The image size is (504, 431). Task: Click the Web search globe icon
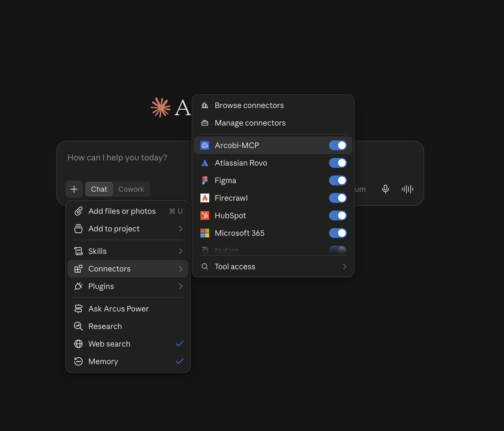(x=78, y=344)
